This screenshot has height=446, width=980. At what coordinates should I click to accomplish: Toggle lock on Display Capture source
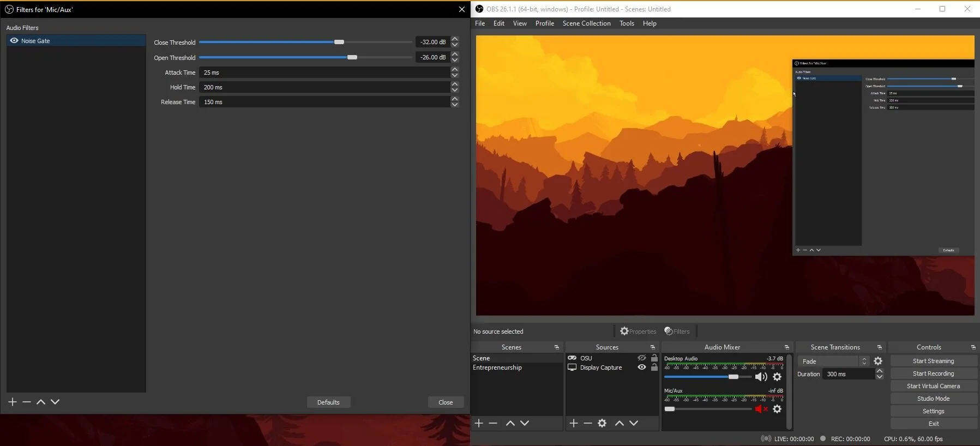coord(654,367)
